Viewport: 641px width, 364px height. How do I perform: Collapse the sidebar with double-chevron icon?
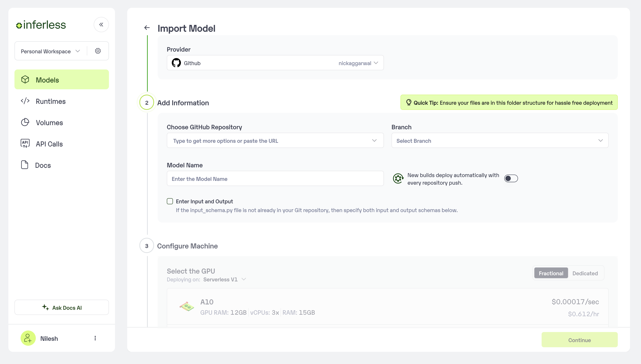(x=101, y=25)
